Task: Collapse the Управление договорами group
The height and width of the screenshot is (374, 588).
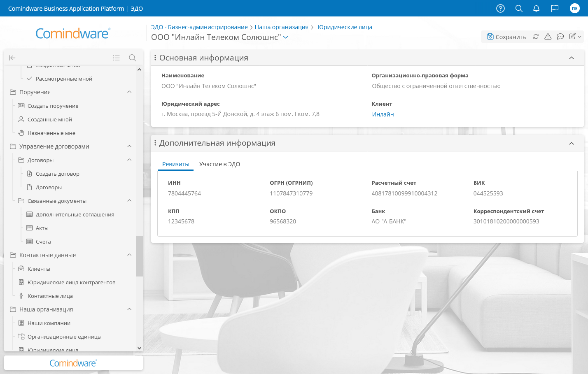Action: [129, 146]
